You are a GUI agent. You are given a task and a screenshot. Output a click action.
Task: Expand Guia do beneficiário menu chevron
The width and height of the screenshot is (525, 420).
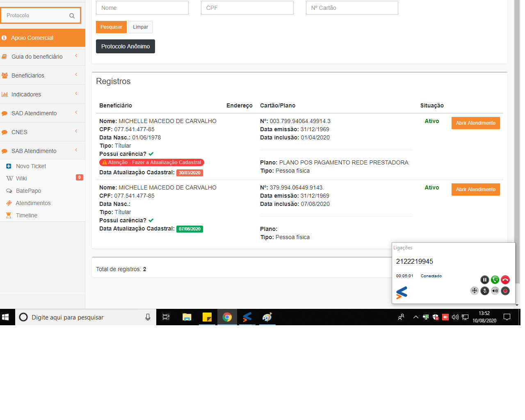pyautogui.click(x=76, y=56)
